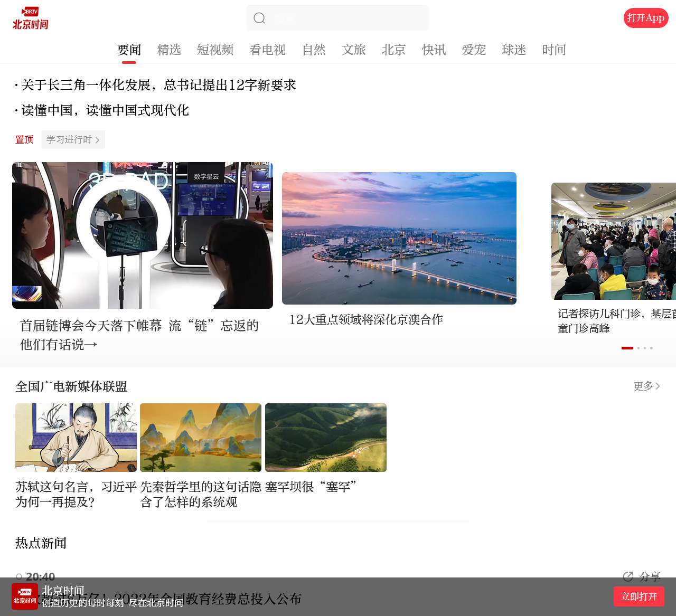Click the 分享 share label
This screenshot has width=676, height=616.
pyautogui.click(x=650, y=576)
